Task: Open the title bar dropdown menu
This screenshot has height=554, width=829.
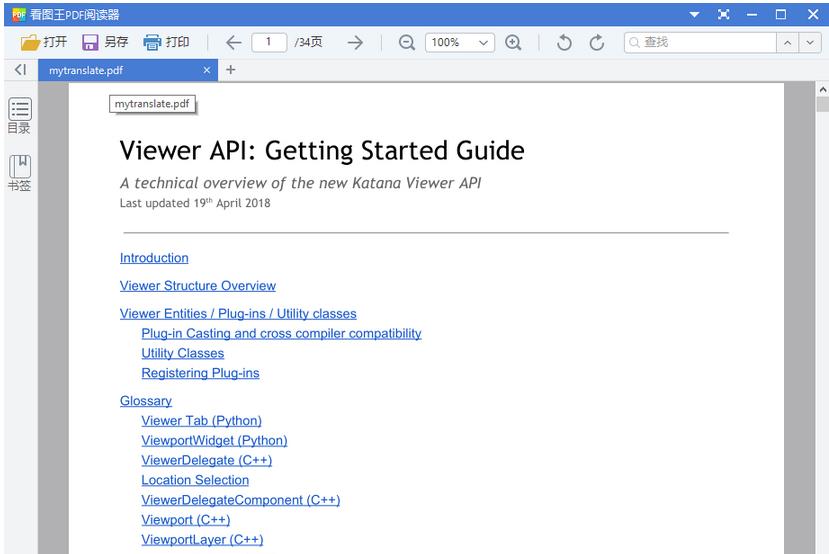Action: click(695, 14)
